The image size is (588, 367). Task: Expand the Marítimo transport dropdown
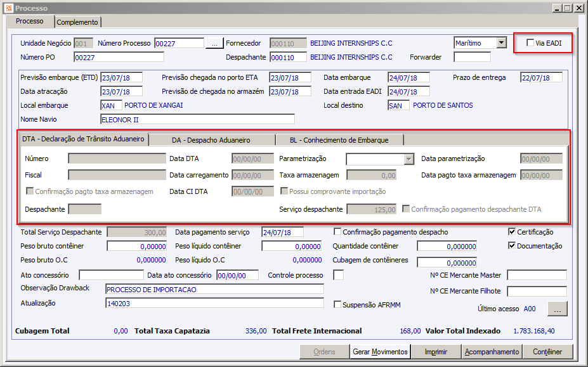[x=502, y=42]
